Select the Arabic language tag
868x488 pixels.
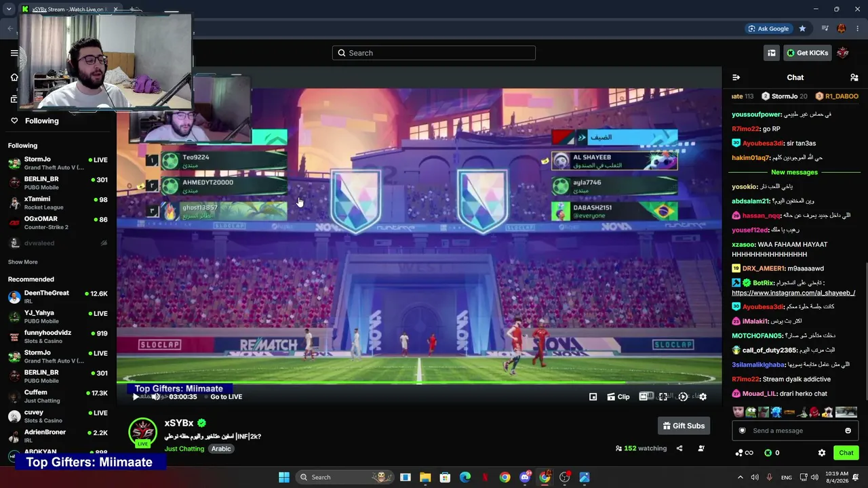[221, 449]
